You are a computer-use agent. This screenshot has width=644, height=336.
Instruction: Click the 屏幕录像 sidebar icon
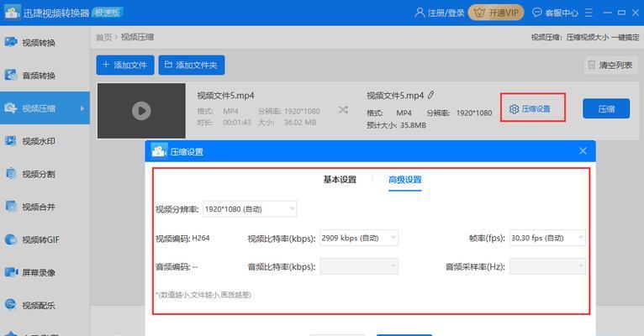[x=11, y=272]
